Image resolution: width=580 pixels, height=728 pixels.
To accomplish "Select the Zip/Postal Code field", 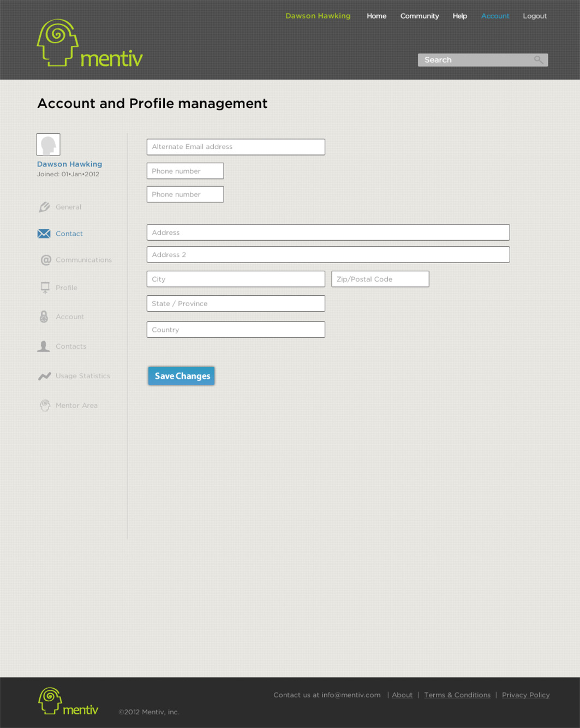I will click(x=380, y=279).
